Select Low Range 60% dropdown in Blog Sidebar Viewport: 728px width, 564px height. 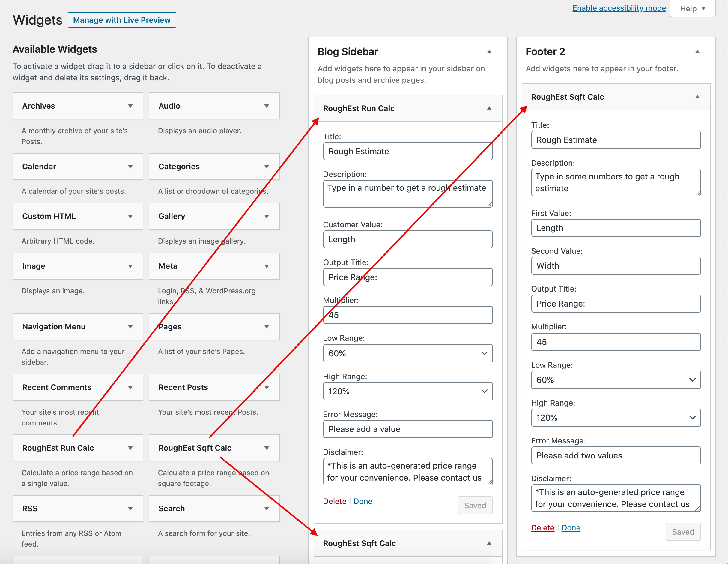408,353
